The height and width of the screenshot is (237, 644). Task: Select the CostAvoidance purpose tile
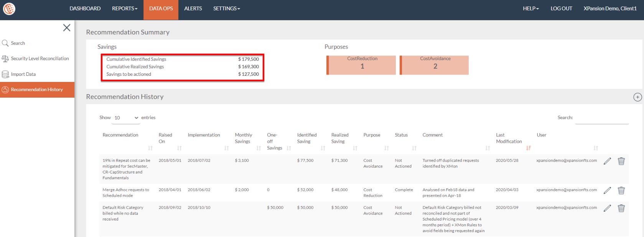(435, 65)
